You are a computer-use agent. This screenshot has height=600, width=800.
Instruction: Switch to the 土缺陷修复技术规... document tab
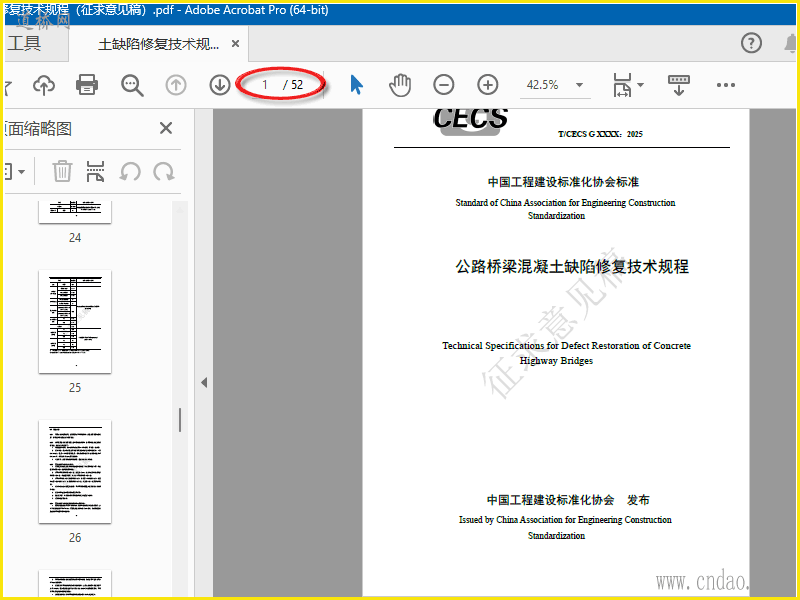click(x=158, y=44)
